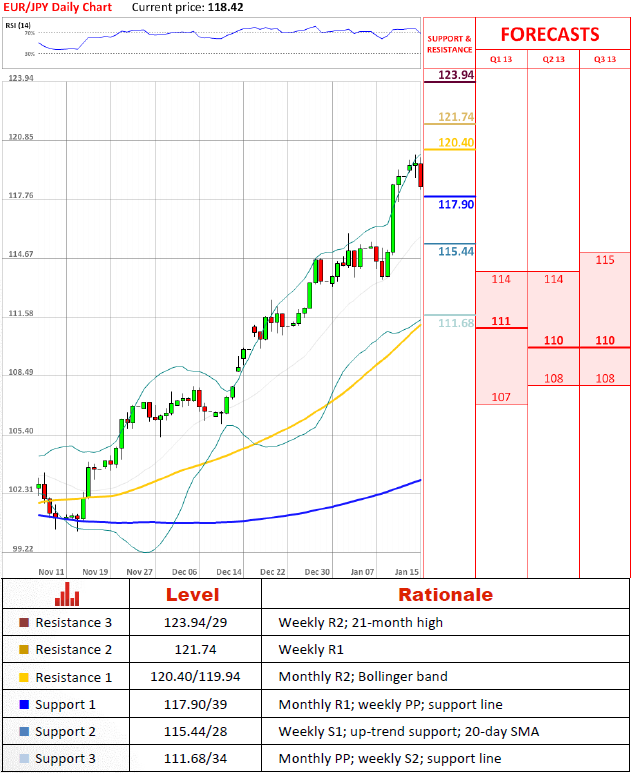Click the last red candlestick on chart

point(421,175)
